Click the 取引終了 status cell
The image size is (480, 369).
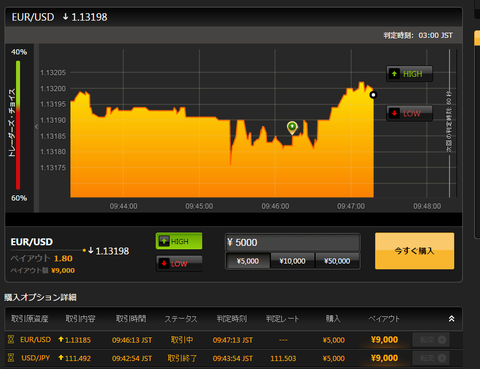tap(182, 358)
